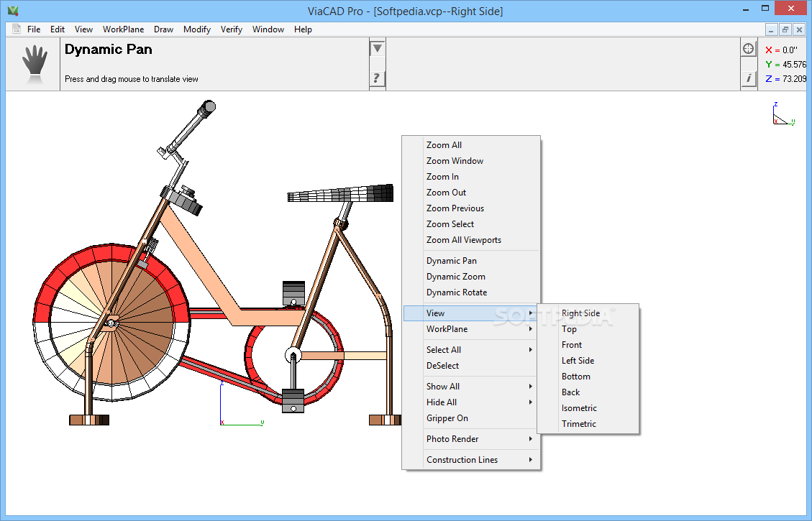Switch to Left Side view
Image resolution: width=812 pixels, height=521 pixels.
(588, 361)
